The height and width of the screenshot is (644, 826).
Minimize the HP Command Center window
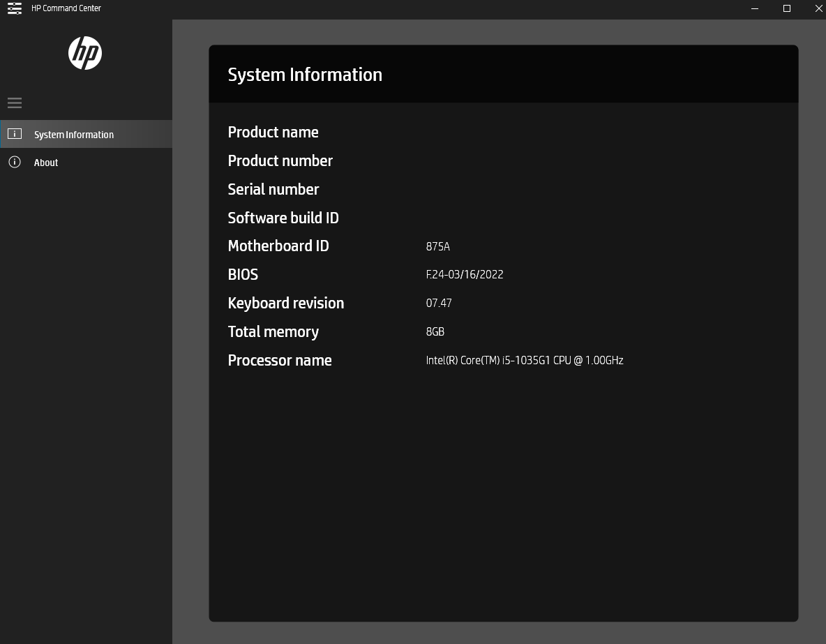[x=755, y=8]
